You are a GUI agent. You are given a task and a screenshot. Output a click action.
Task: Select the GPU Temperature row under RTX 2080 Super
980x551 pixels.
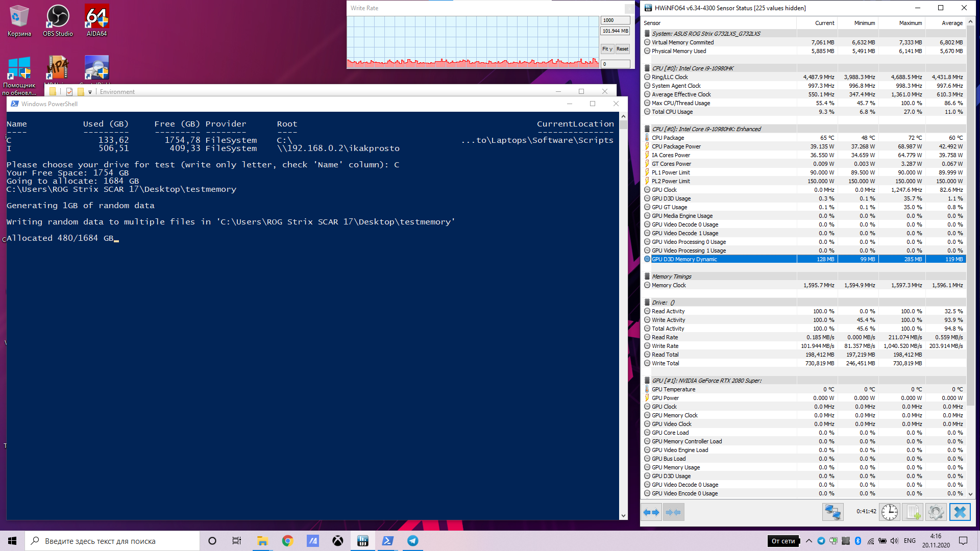pos(803,389)
